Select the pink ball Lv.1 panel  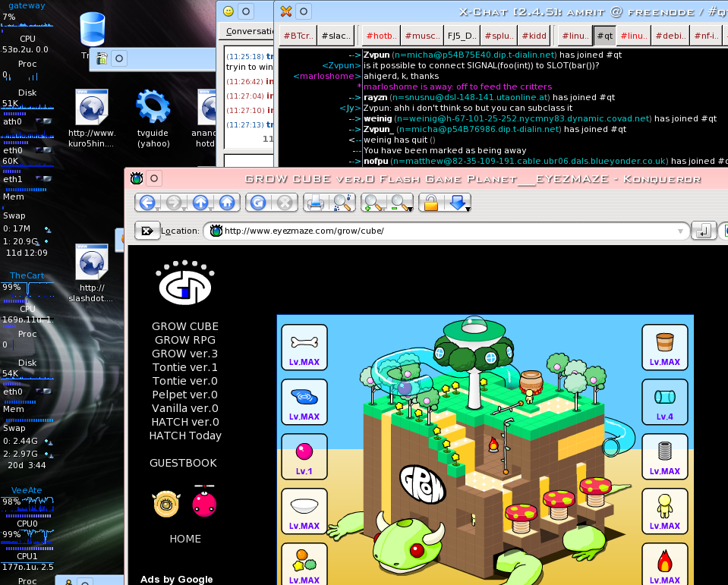[304, 457]
